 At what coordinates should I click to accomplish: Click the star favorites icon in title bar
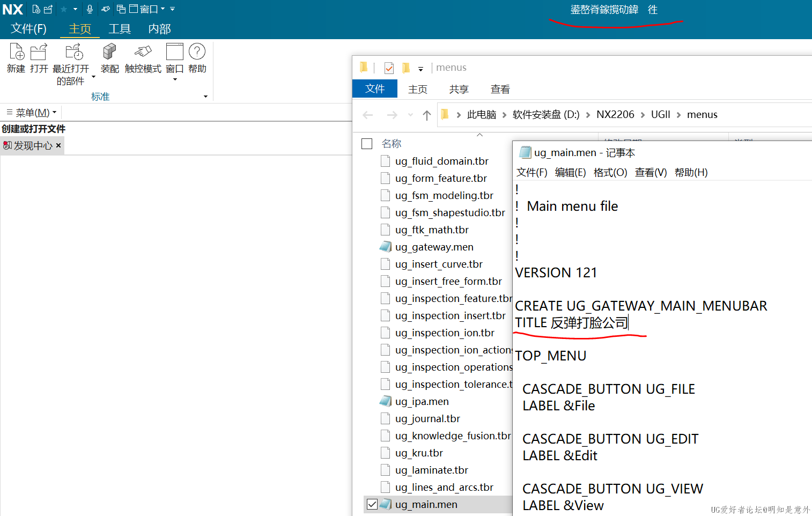(x=64, y=9)
